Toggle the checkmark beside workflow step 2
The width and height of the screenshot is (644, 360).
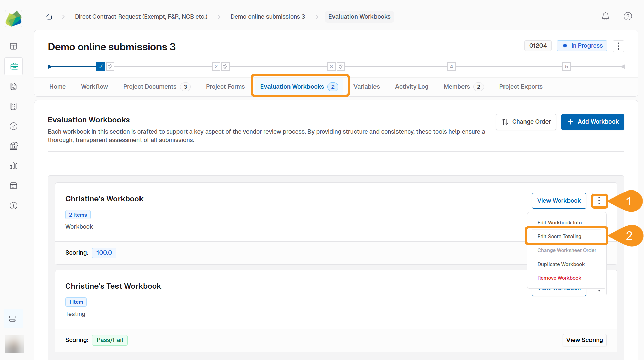[225, 67]
